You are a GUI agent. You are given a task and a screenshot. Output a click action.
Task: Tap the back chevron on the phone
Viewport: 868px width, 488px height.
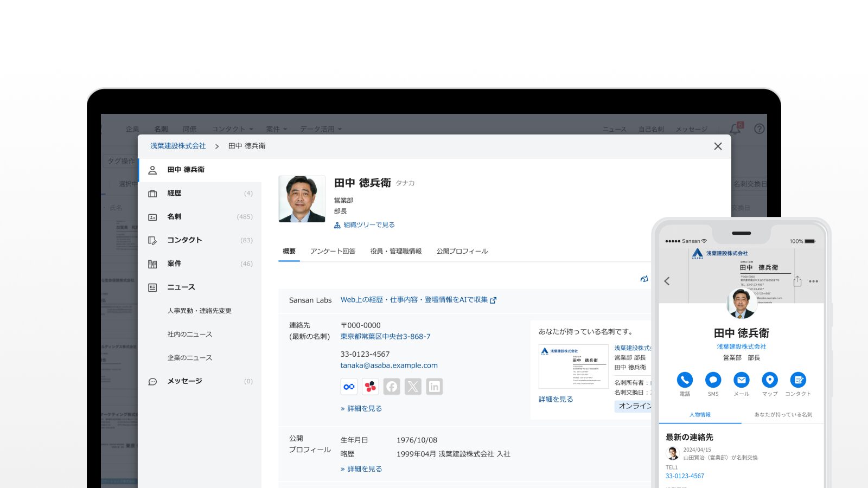tap(667, 281)
